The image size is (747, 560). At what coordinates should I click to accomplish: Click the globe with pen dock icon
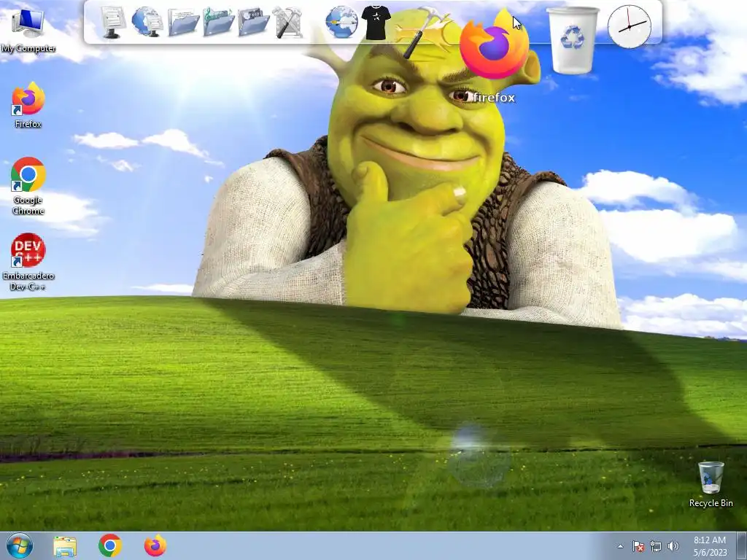[341, 22]
